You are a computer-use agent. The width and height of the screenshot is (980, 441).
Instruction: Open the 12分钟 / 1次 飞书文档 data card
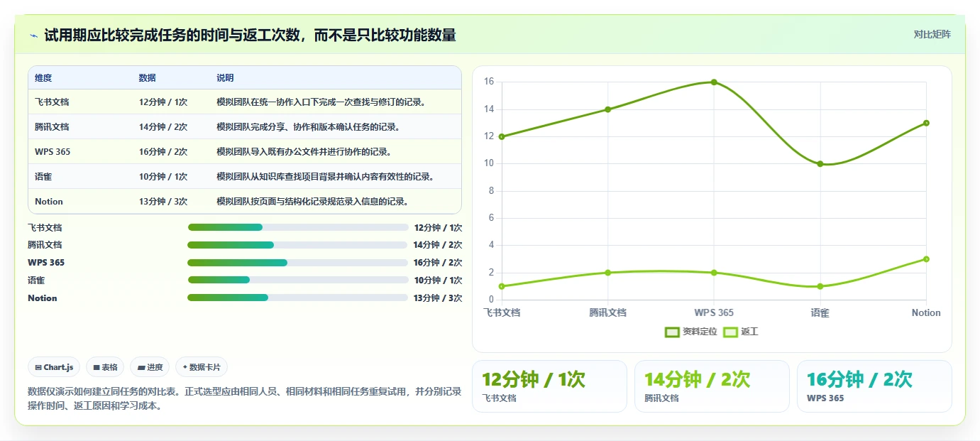point(549,386)
